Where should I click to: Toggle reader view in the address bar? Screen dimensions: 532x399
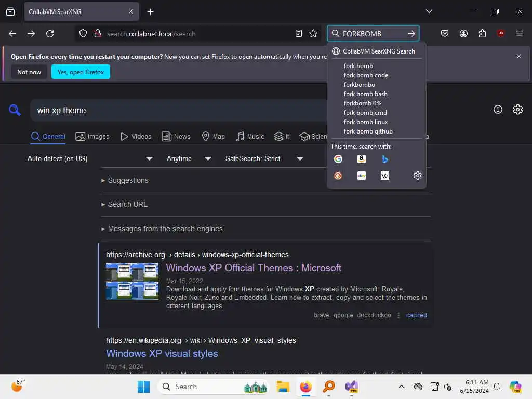point(299,34)
